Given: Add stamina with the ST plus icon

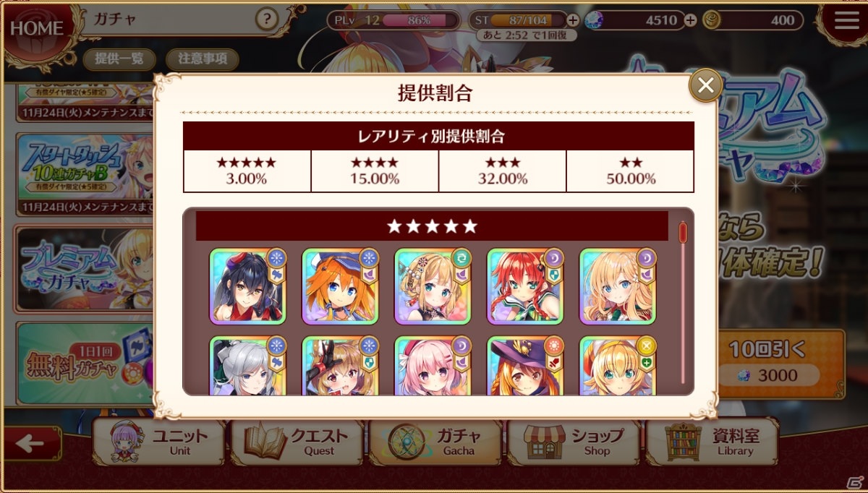Looking at the screenshot, I should (573, 20).
